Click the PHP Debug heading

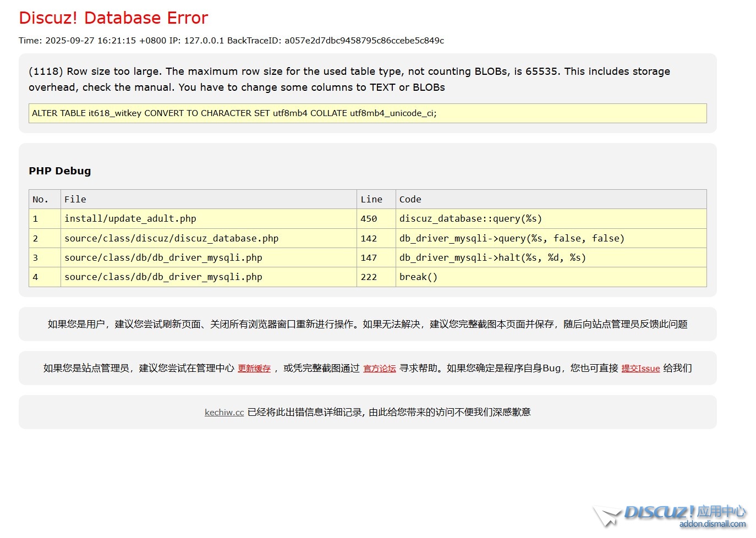coord(59,171)
